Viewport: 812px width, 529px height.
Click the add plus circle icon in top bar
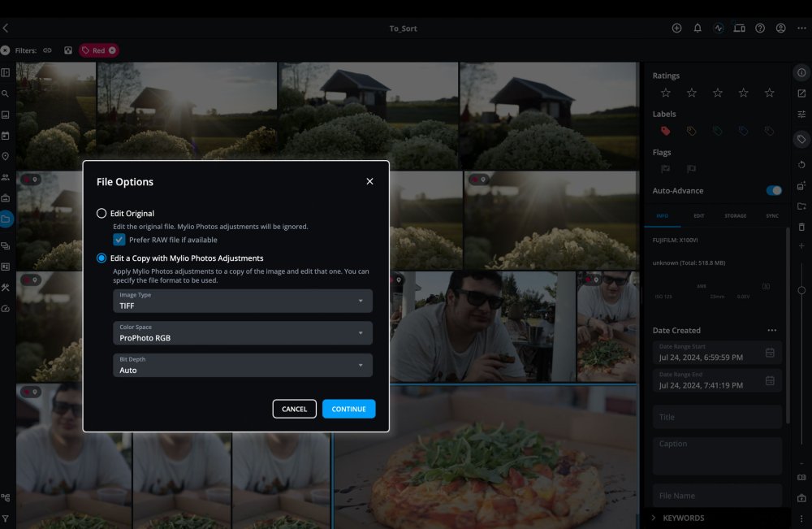676,28
